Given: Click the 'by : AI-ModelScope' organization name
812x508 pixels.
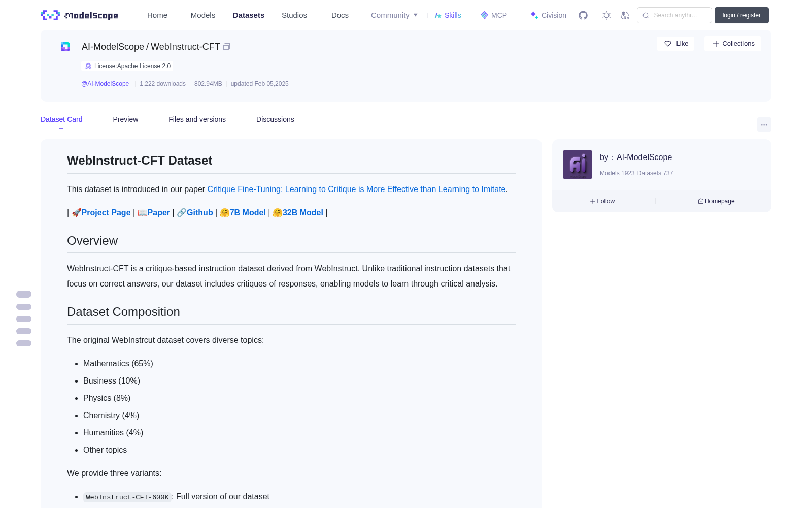Looking at the screenshot, I should click(x=636, y=157).
